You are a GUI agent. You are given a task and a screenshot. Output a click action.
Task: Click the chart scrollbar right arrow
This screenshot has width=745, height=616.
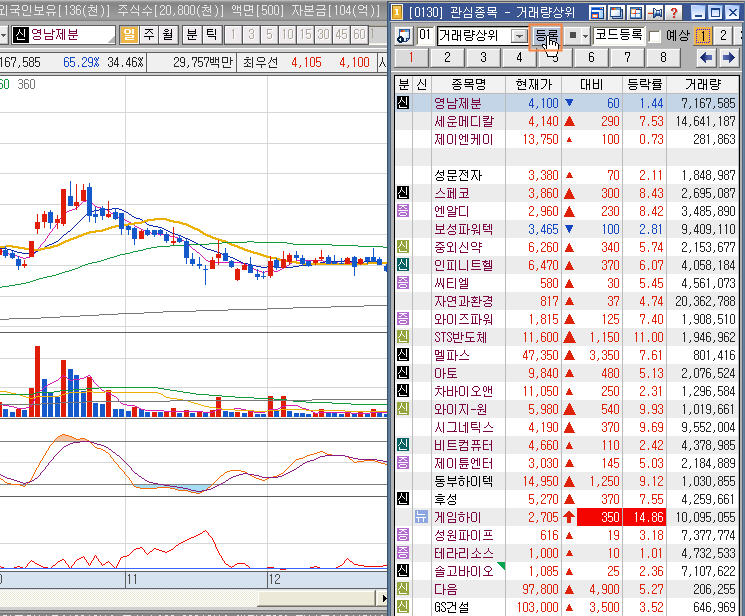[x=385, y=598]
